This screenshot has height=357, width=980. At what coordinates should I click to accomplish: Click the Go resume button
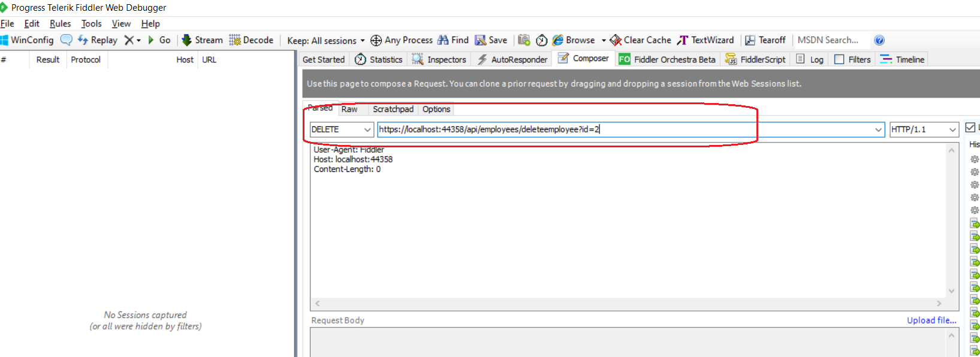(x=159, y=40)
